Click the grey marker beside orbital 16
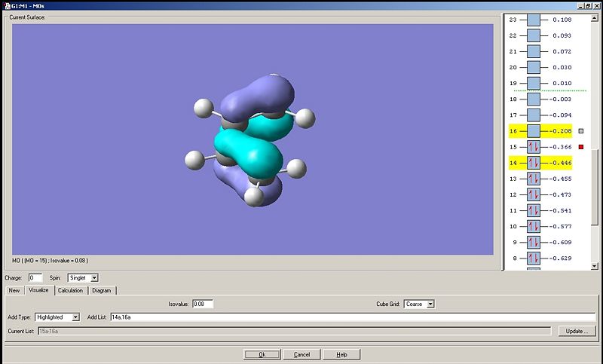The height and width of the screenshot is (364, 603). (581, 131)
